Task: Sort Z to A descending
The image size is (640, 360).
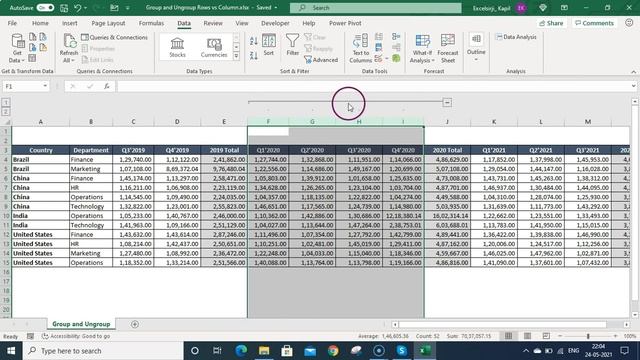Action: pos(253,56)
